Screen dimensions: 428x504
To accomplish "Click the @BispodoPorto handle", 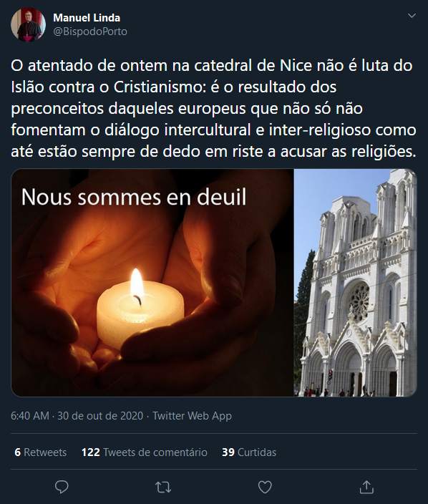I will [90, 31].
